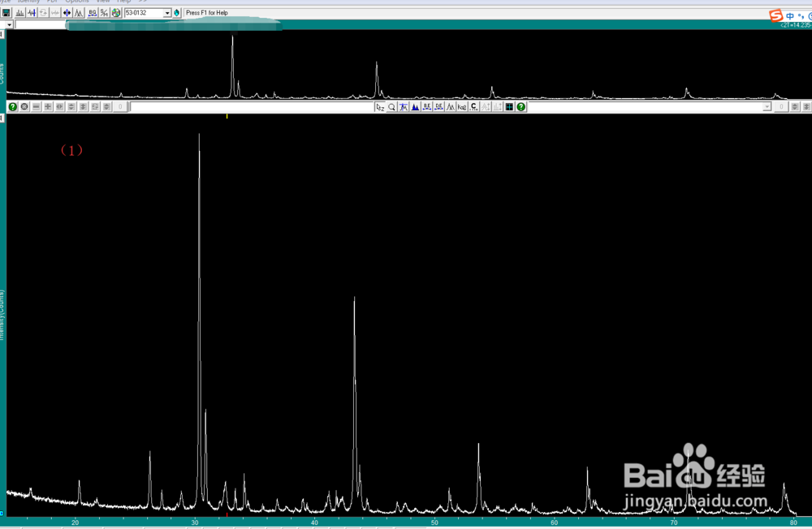The height and width of the screenshot is (529, 812).
Task: Click the 'Press F1 for Help' status text
Action: [206, 13]
